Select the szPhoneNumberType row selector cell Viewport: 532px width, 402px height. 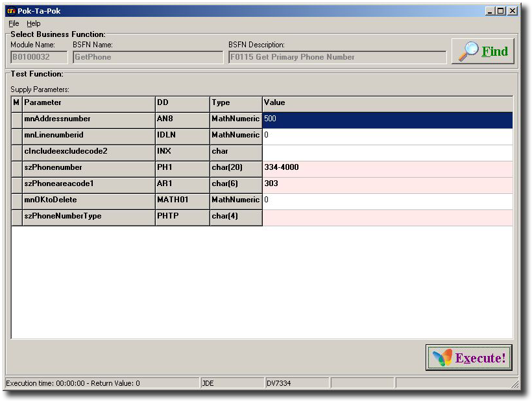(17, 218)
